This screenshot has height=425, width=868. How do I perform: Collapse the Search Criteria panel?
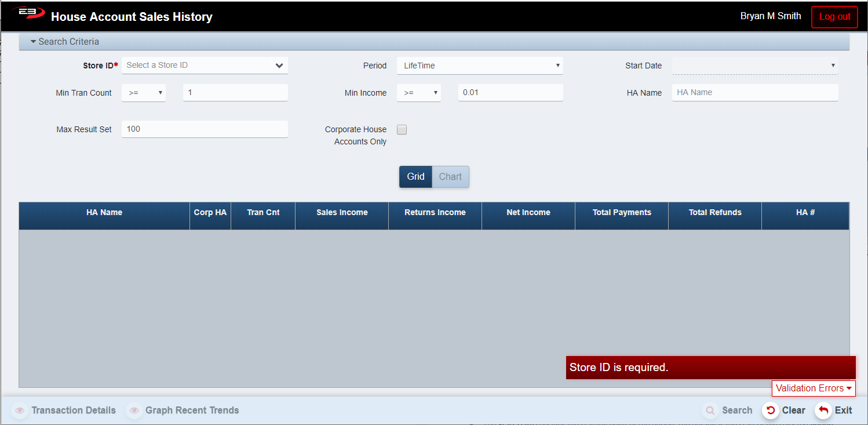tap(65, 42)
